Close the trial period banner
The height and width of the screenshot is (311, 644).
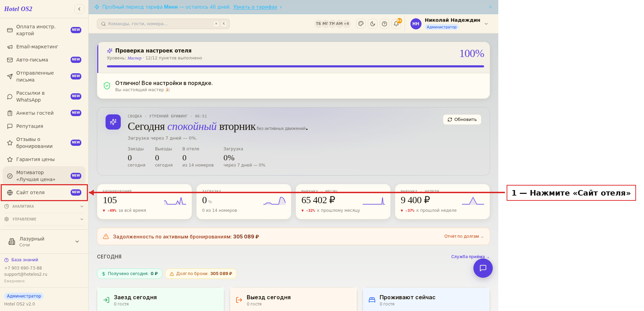490,7
